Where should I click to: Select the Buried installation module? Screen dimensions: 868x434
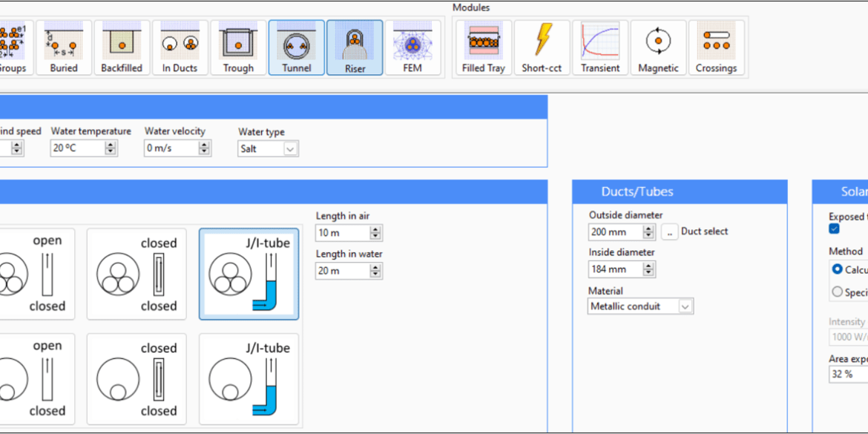pyautogui.click(x=63, y=46)
